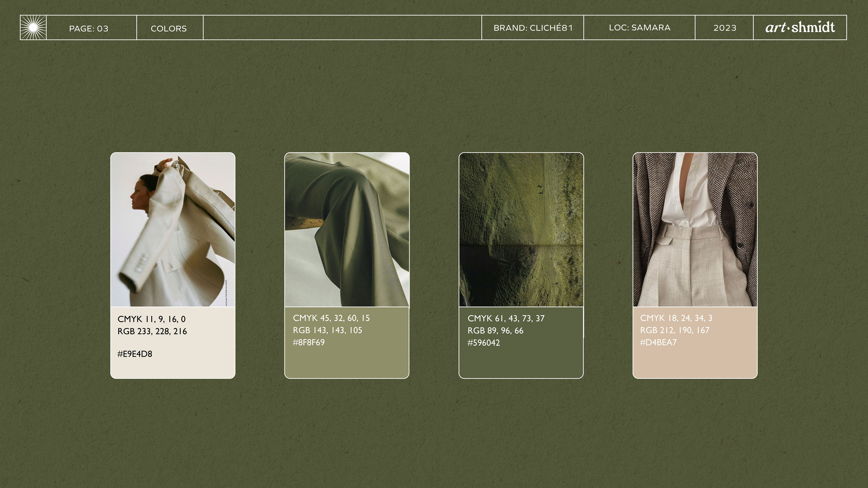Click text RGB 143, 143, 105

[x=327, y=330]
